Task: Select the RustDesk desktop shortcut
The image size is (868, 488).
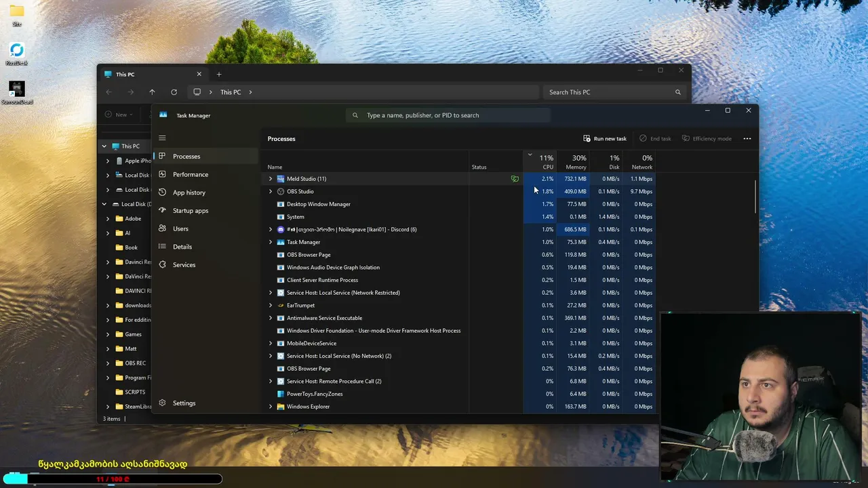Action: (x=17, y=54)
